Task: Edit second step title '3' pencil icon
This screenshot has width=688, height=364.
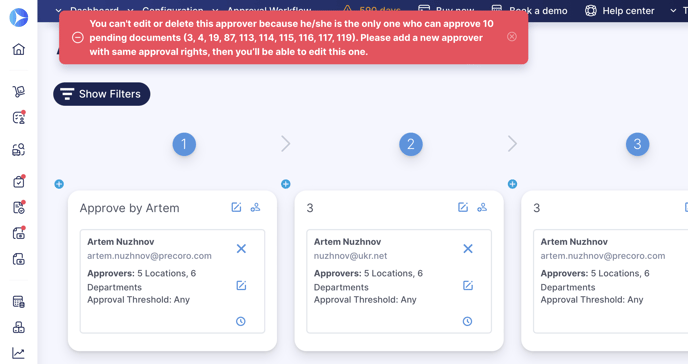Action: 463,207
